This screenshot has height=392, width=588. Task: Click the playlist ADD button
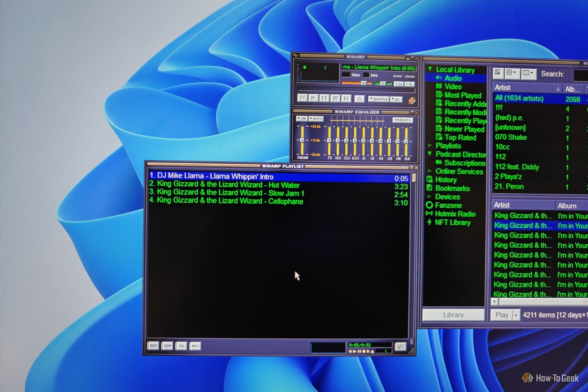click(153, 346)
